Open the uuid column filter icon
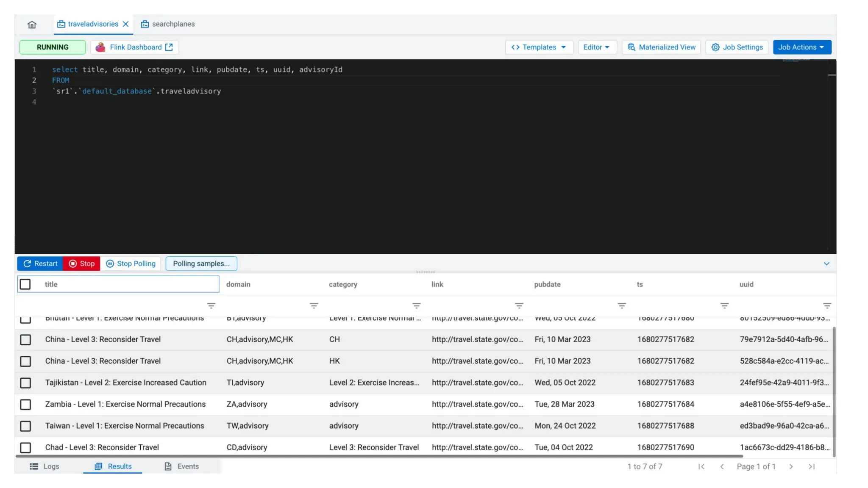Viewport: 868px width, 488px height. pos(827,306)
